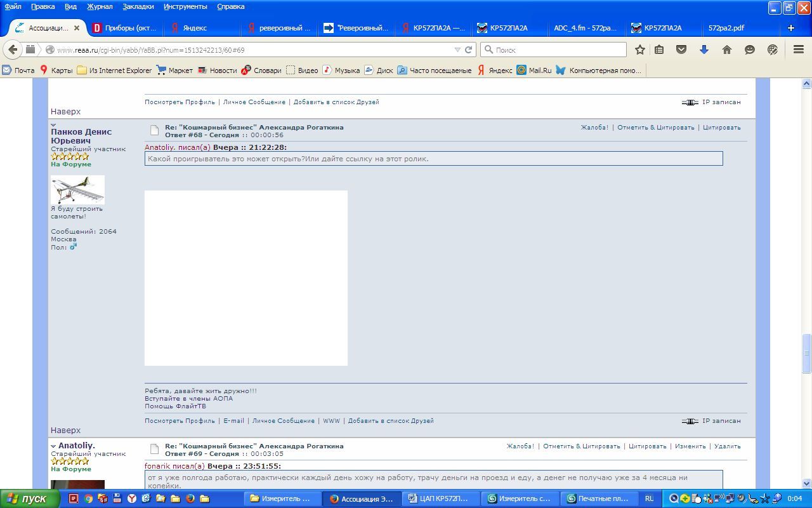Open the hamburger menu of the browser
This screenshot has width=812, height=508.
pyautogui.click(x=799, y=50)
